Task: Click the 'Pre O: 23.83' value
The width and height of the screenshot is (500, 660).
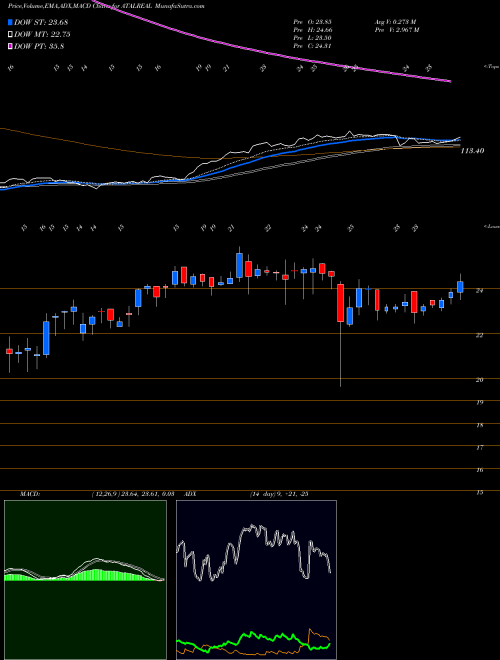Action: click(312, 22)
